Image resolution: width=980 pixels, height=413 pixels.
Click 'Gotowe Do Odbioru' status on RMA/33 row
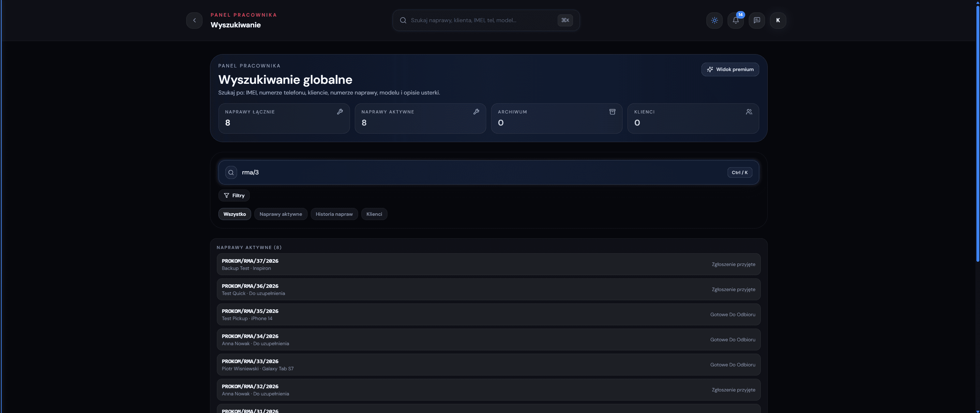pos(733,365)
